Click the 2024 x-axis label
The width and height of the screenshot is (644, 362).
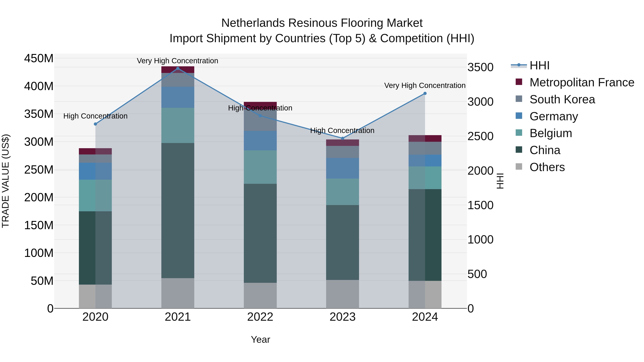click(425, 317)
